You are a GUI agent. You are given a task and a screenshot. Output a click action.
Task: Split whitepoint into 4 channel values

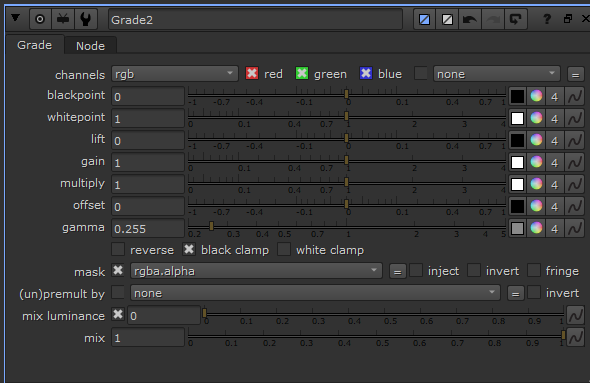(x=555, y=119)
